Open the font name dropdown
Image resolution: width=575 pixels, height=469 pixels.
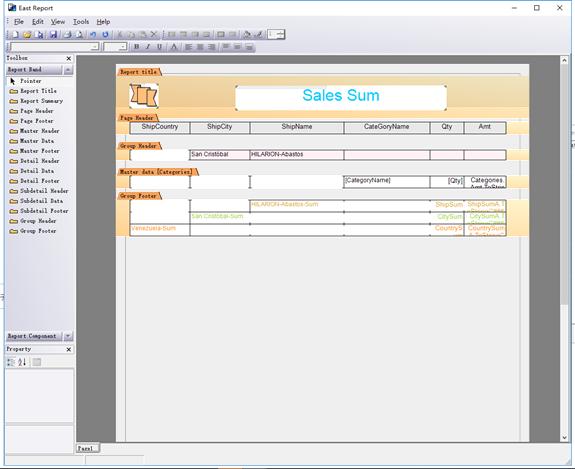[x=95, y=47]
